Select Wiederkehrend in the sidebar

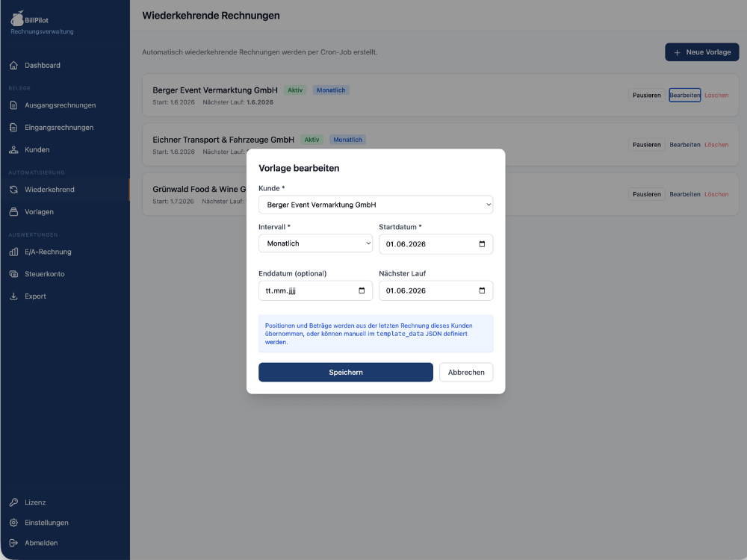(x=65, y=190)
